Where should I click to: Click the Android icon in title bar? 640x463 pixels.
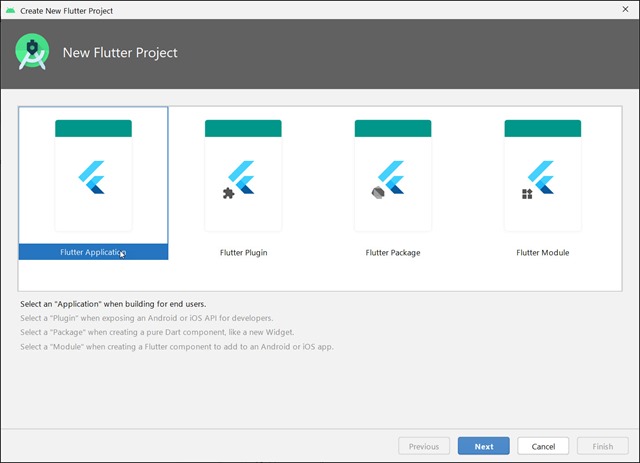click(x=11, y=10)
